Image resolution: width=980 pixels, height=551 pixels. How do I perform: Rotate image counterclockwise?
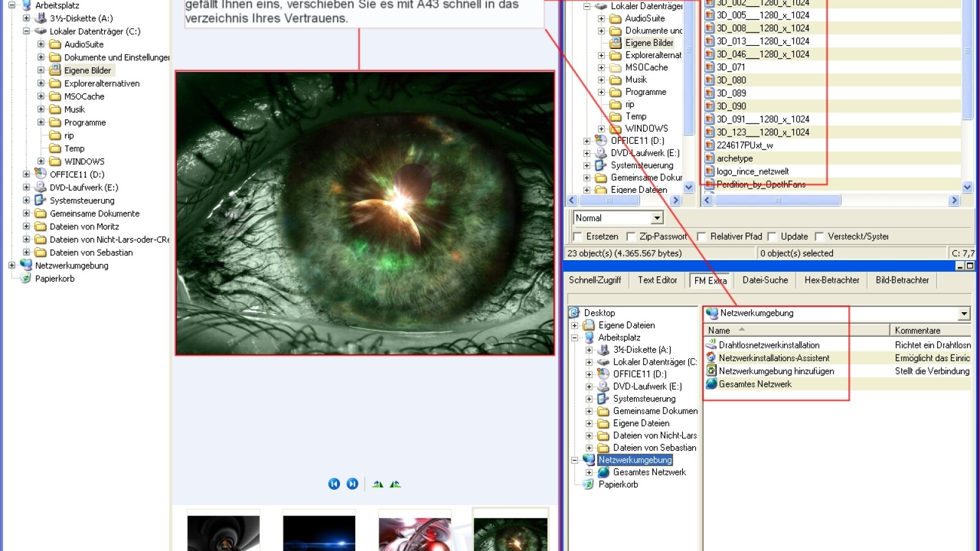click(x=378, y=484)
